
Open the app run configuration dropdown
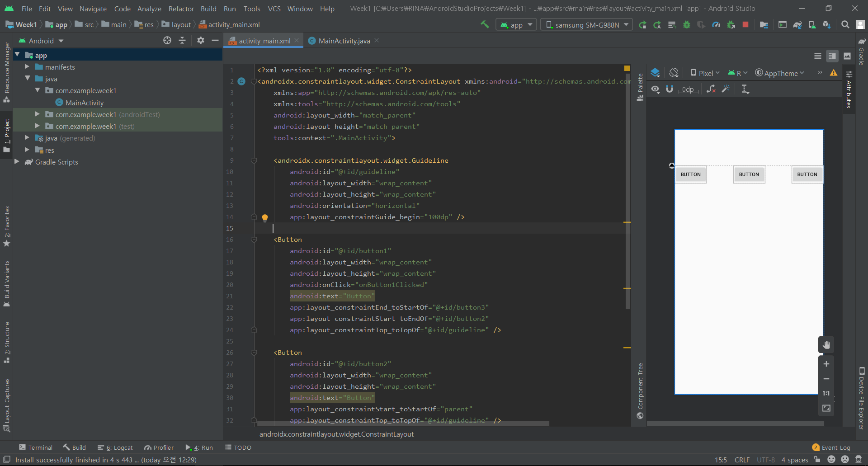point(516,25)
